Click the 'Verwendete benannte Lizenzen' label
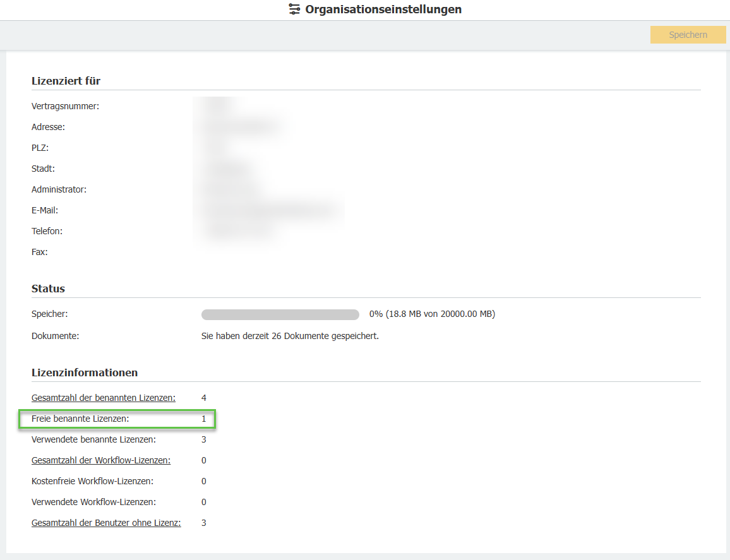Viewport: 730px width, 560px height. (x=94, y=439)
